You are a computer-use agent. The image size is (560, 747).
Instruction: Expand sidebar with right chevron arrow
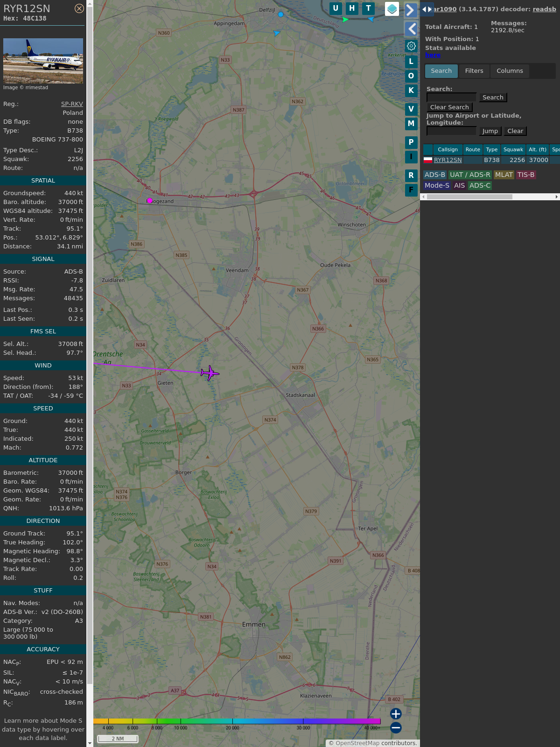[x=411, y=10]
